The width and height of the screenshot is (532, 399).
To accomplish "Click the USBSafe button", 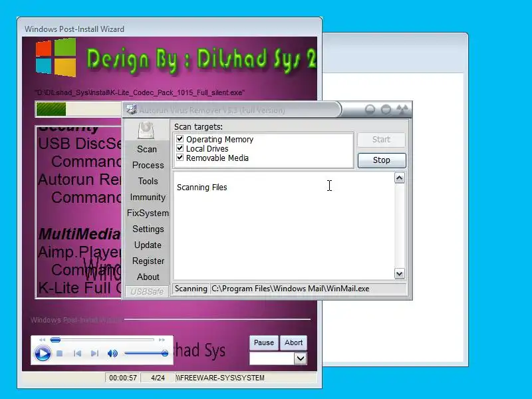I will click(147, 291).
